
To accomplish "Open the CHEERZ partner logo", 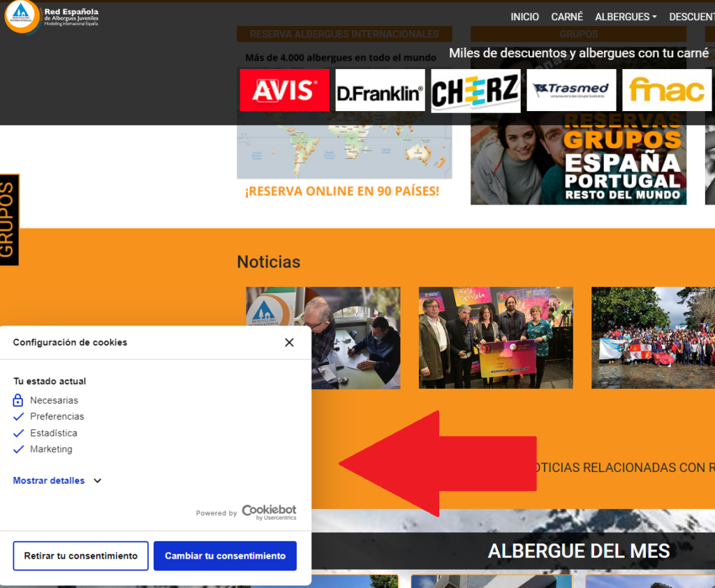I will 476,90.
